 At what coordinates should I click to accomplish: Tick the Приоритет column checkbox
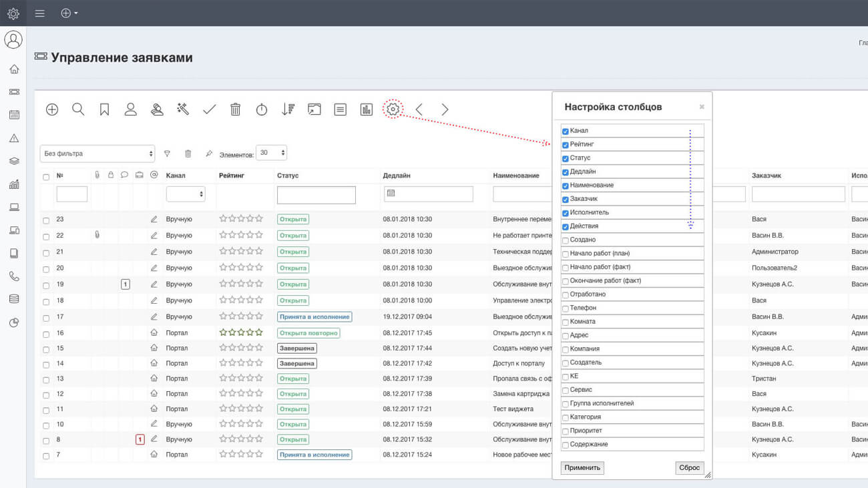pos(566,431)
